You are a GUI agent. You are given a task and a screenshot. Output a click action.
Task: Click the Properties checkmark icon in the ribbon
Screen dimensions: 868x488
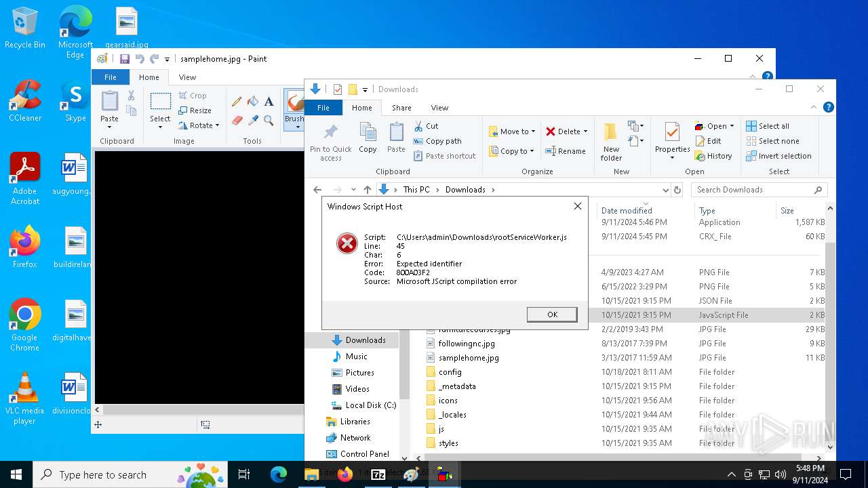pyautogui.click(x=672, y=132)
